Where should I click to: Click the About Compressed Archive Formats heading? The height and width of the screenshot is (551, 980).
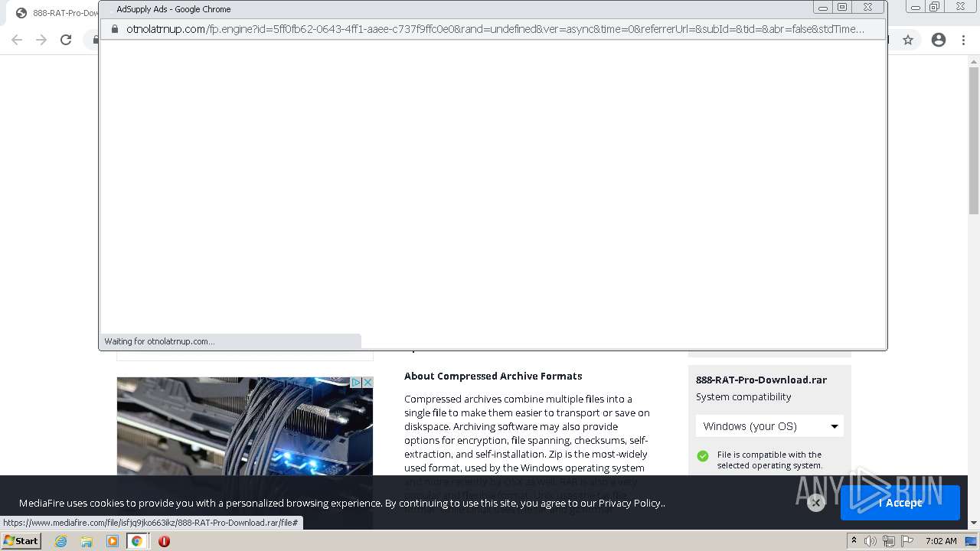[493, 376]
